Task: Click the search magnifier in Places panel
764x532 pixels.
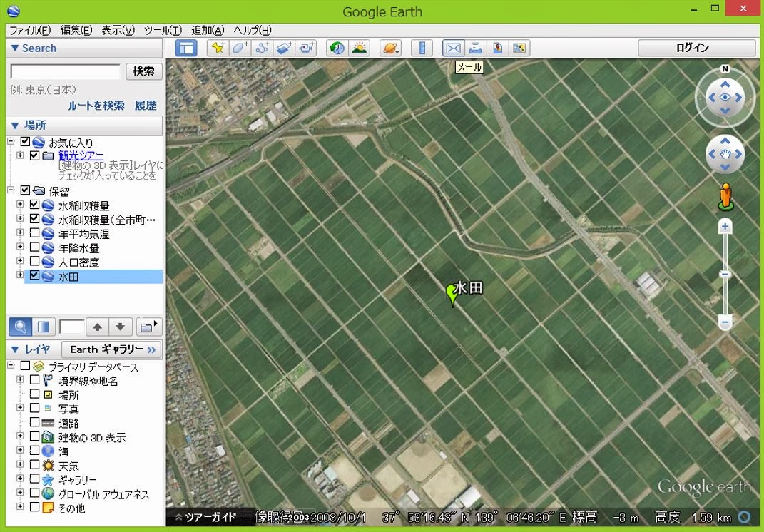Action: pyautogui.click(x=21, y=327)
